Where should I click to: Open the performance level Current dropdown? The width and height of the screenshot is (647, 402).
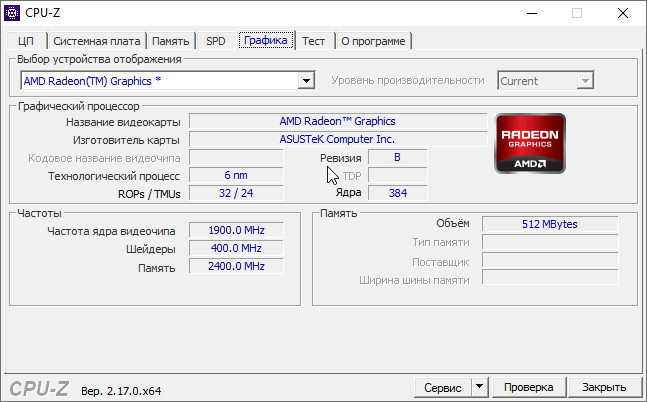point(585,81)
